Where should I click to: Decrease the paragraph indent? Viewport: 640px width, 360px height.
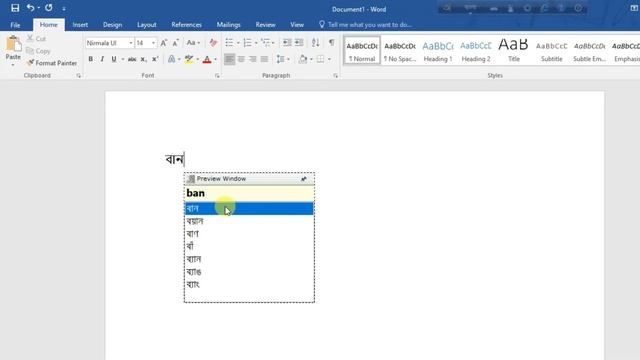pos(287,43)
